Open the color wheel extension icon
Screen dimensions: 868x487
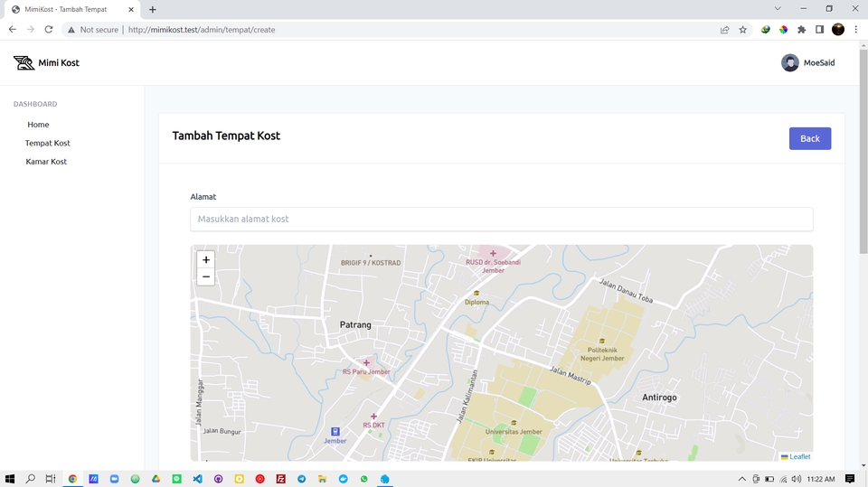(783, 30)
